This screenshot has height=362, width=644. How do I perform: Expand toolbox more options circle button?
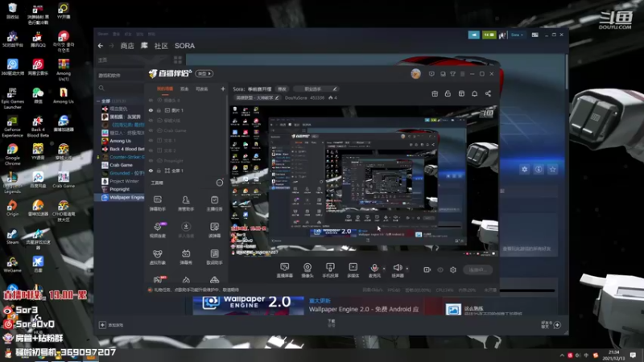220,183
